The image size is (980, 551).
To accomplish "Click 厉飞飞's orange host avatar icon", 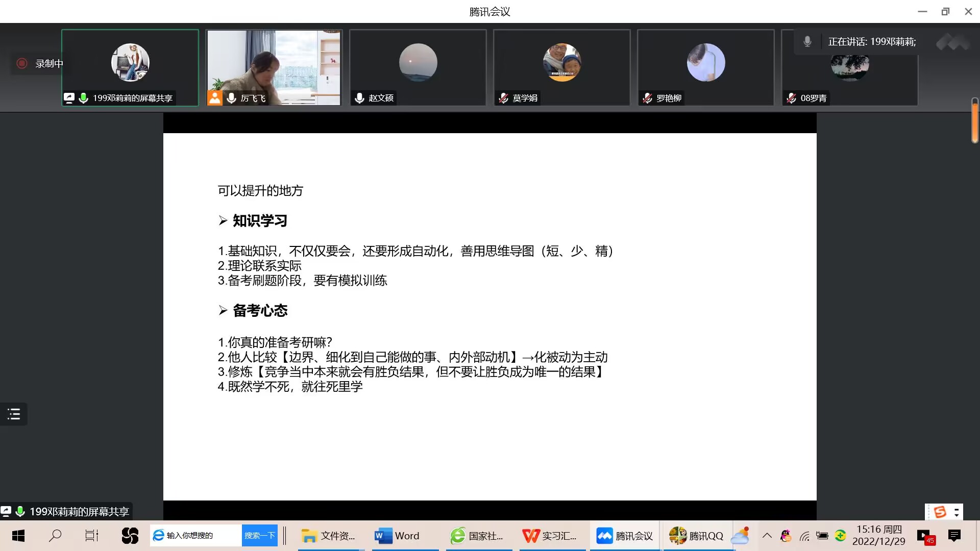I will [x=215, y=98].
